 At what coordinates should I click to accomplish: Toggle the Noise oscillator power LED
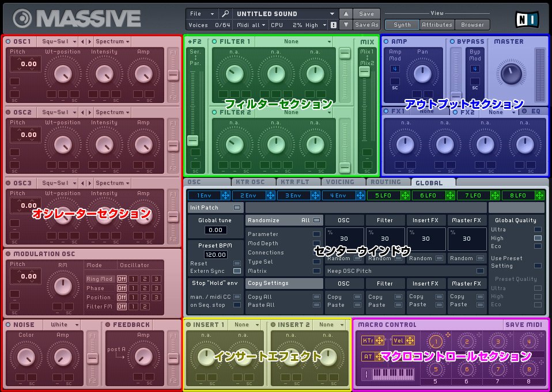(x=9, y=325)
